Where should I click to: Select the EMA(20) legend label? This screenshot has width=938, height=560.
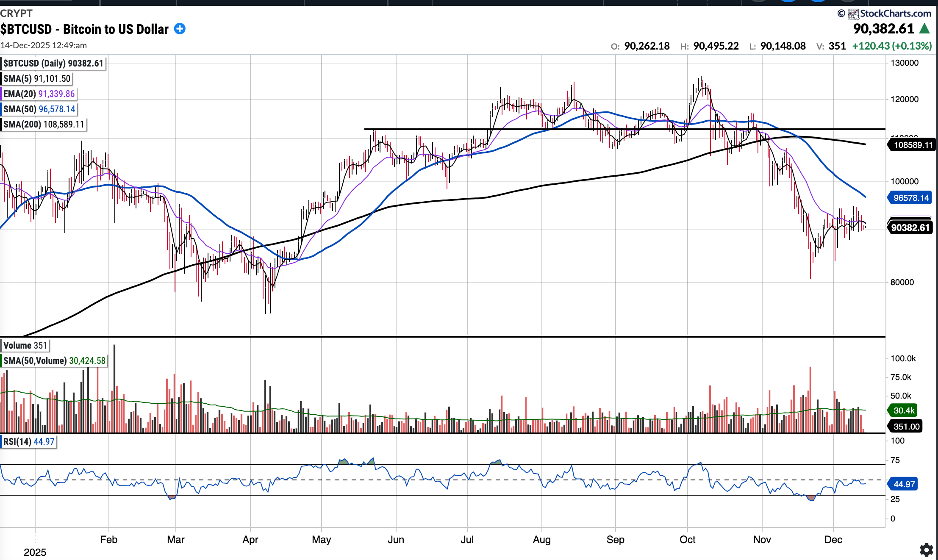point(39,94)
